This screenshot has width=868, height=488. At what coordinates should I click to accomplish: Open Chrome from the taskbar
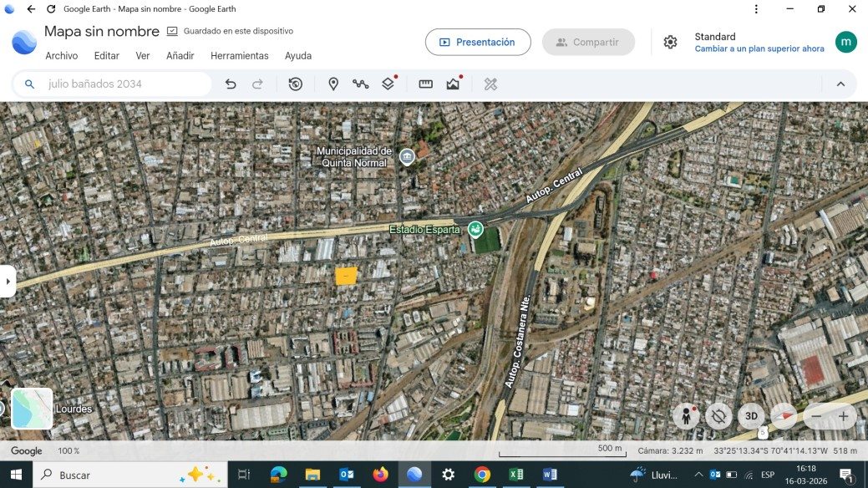pos(482,475)
